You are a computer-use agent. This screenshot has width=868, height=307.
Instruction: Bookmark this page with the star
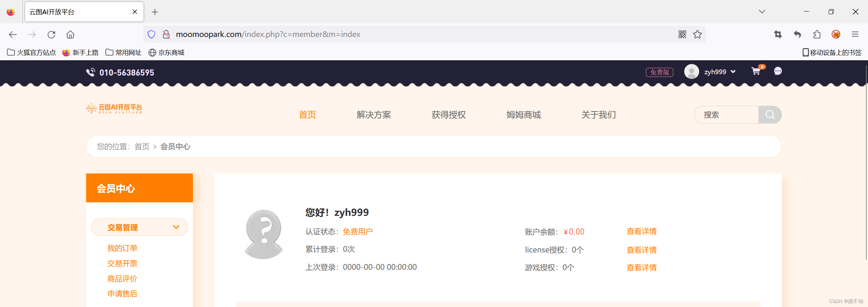[x=697, y=34]
